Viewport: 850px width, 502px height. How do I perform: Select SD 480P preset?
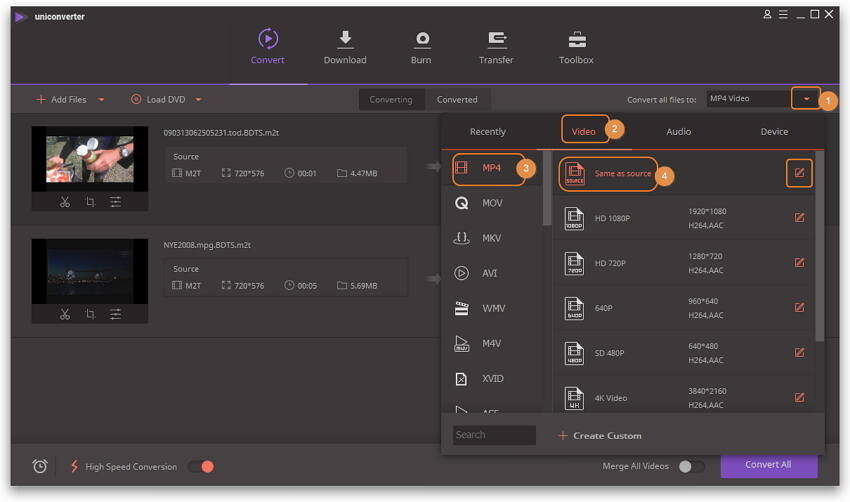683,353
